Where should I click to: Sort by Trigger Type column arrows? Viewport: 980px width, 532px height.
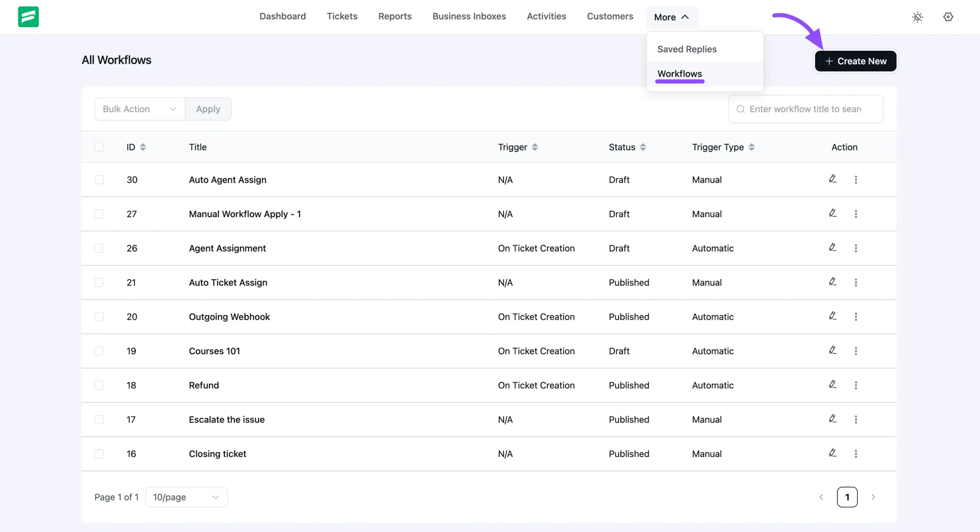click(751, 147)
